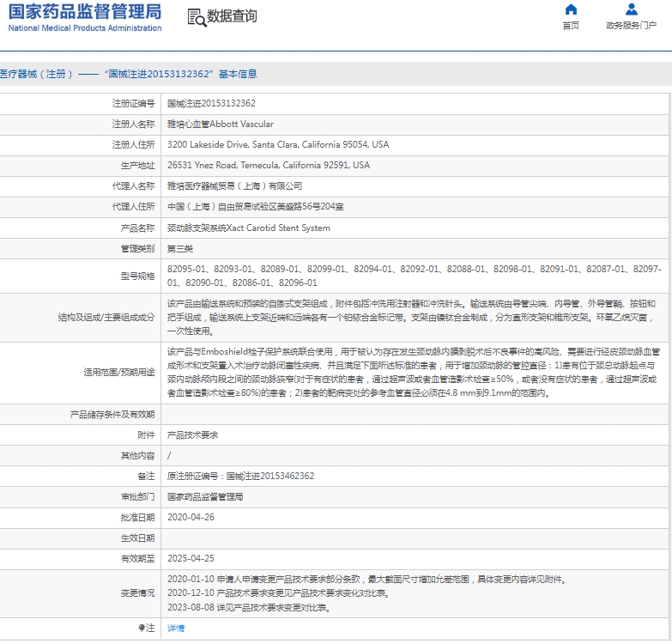
Task: Click the 产品储存条件及有效期 label
Action: (112, 415)
